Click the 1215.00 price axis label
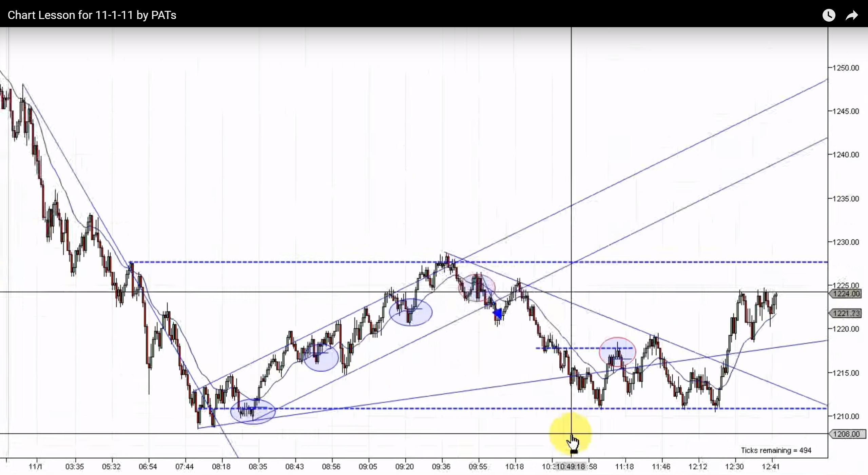The height and width of the screenshot is (475, 868). [846, 373]
